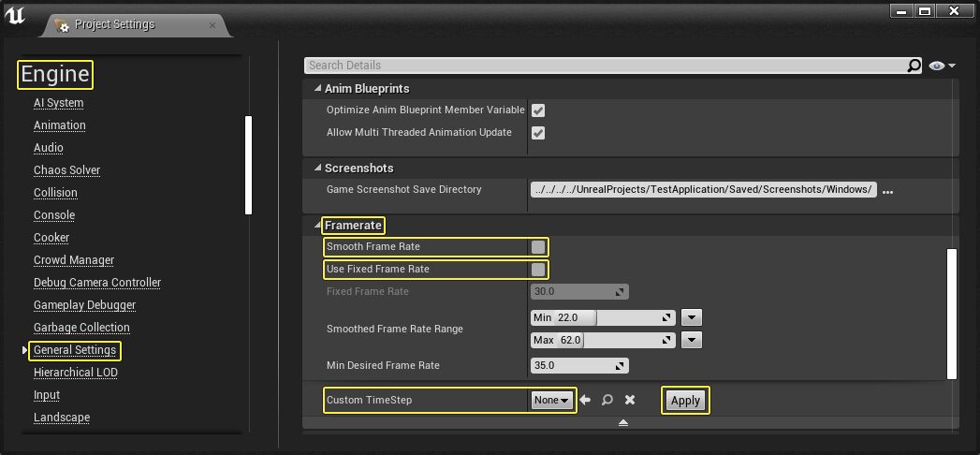The image size is (980, 455).
Task: Open AI System settings
Action: 58,102
